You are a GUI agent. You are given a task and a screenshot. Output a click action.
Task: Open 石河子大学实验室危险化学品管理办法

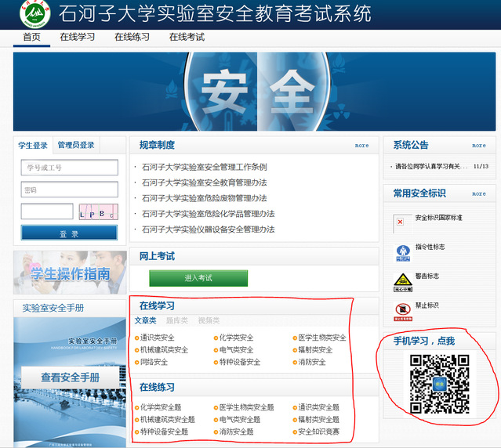pyautogui.click(x=208, y=214)
